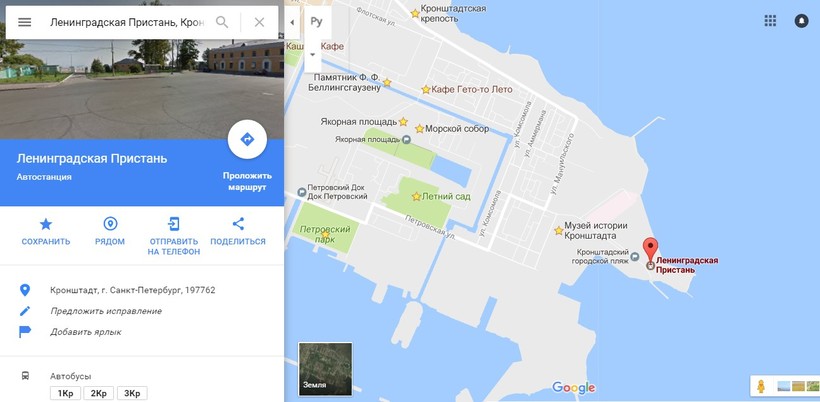Click Предложить исправление link
This screenshot has height=402, width=820.
tap(106, 311)
